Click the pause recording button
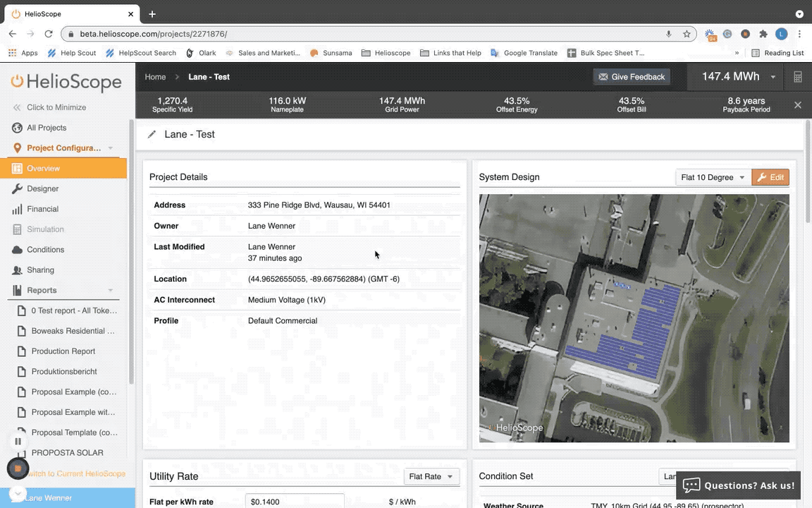812x508 pixels. click(18, 441)
